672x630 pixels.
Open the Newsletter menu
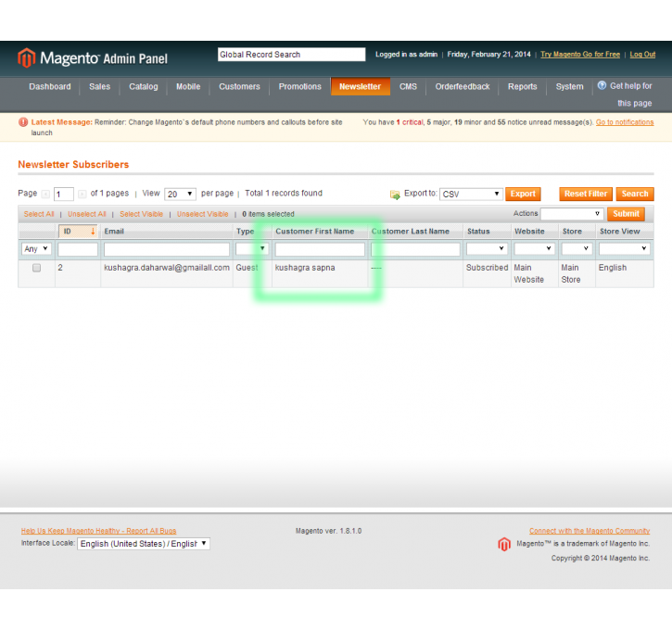click(360, 86)
